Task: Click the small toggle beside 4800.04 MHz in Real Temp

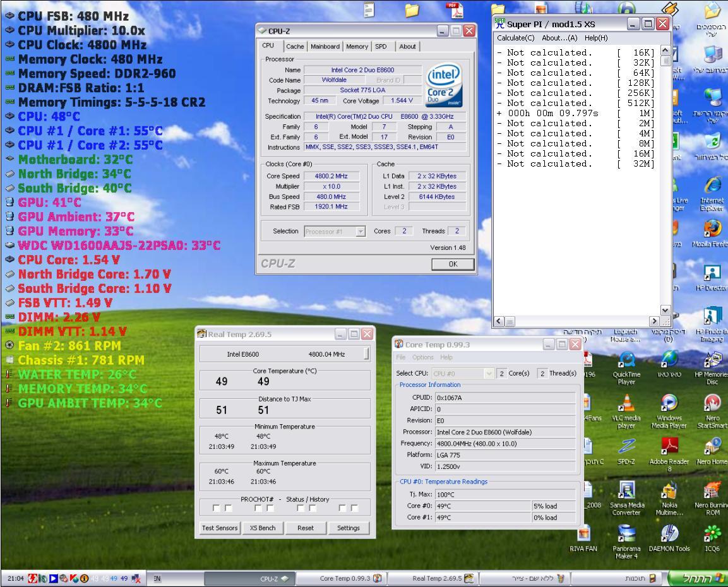Action: [367, 354]
